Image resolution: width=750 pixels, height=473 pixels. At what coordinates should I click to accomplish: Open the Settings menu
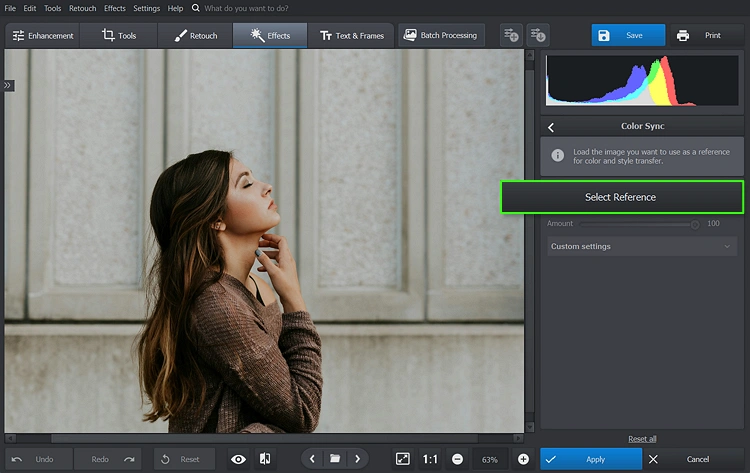click(x=146, y=8)
